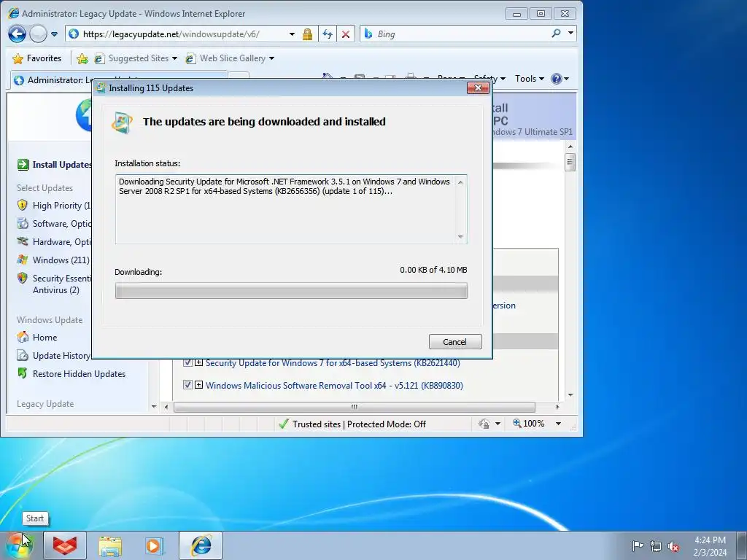Click the Install Updates link in sidebar
Screen dimensions: 747x560
click(62, 165)
